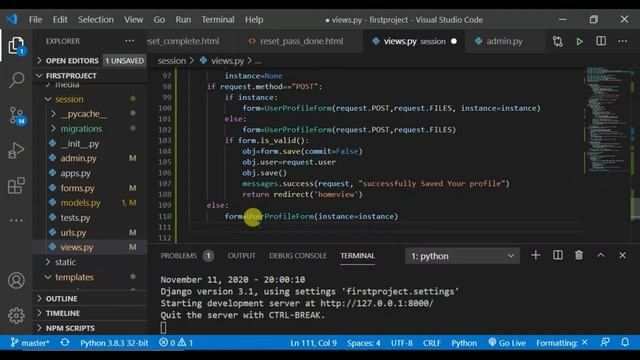Switch to the Debug Console tab
Image resolution: width=640 pixels, height=360 pixels.
(x=298, y=256)
